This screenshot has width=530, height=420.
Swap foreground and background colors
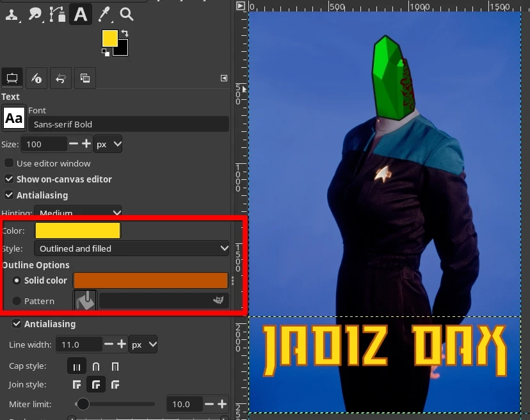pyautogui.click(x=125, y=33)
